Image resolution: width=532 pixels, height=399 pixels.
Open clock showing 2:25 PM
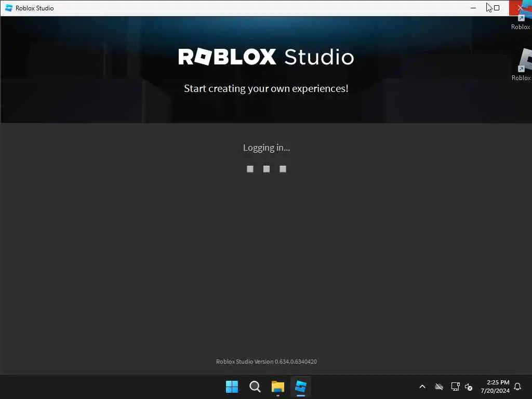(495, 387)
